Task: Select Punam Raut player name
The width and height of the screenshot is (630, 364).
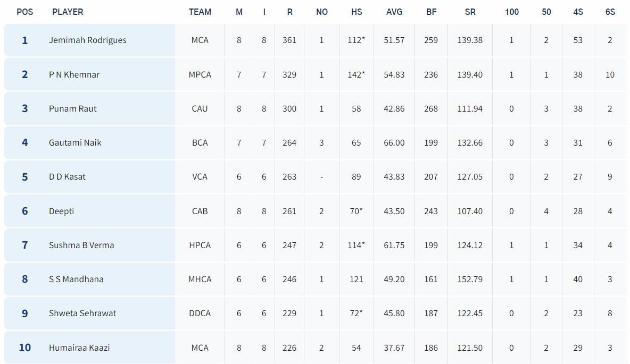Action: tap(73, 108)
